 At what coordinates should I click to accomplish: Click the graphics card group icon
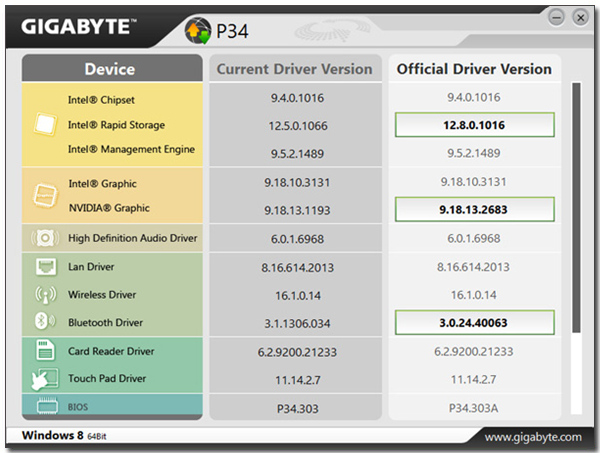(x=45, y=196)
